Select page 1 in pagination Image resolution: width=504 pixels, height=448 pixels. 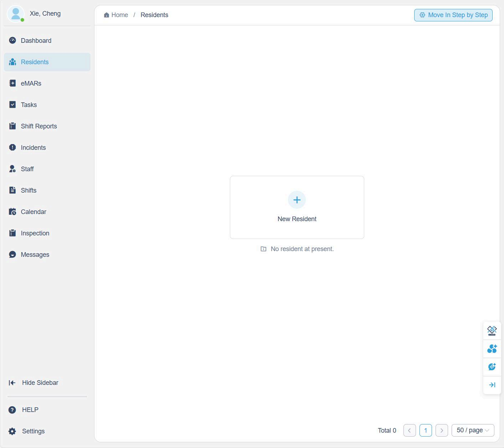pyautogui.click(x=426, y=431)
